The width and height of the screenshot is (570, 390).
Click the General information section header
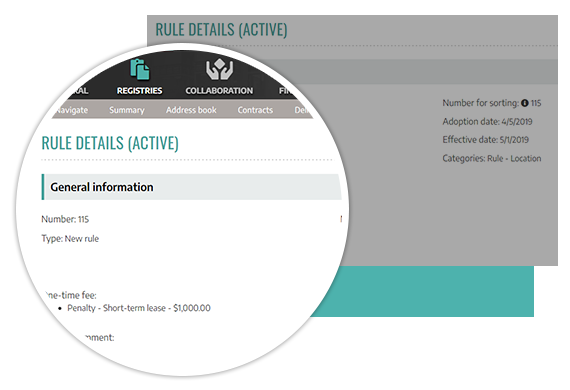pos(192,187)
